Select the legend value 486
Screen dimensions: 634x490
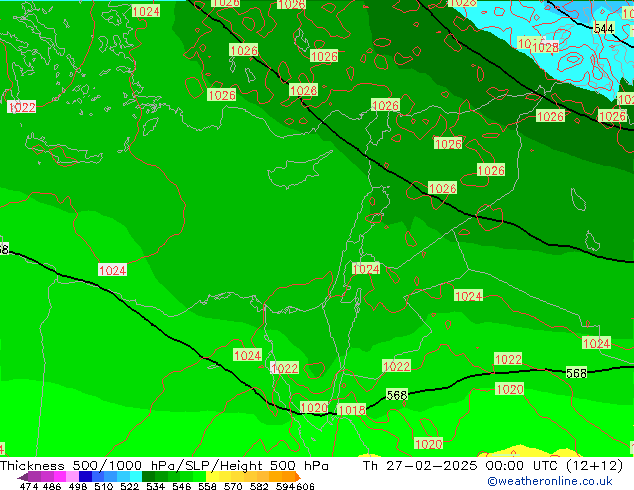(x=52, y=486)
